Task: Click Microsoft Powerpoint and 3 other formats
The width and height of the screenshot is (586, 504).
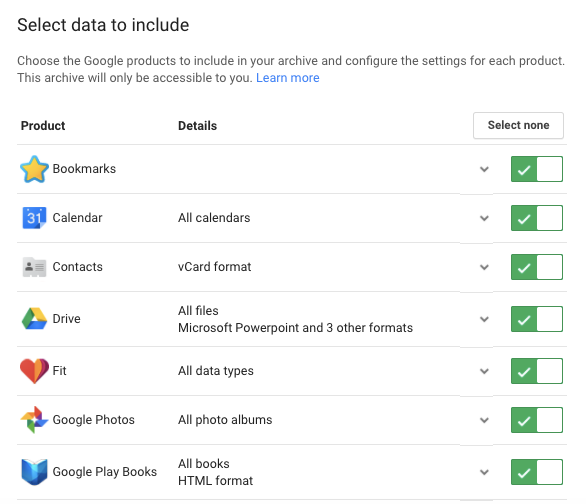Action: (x=295, y=328)
